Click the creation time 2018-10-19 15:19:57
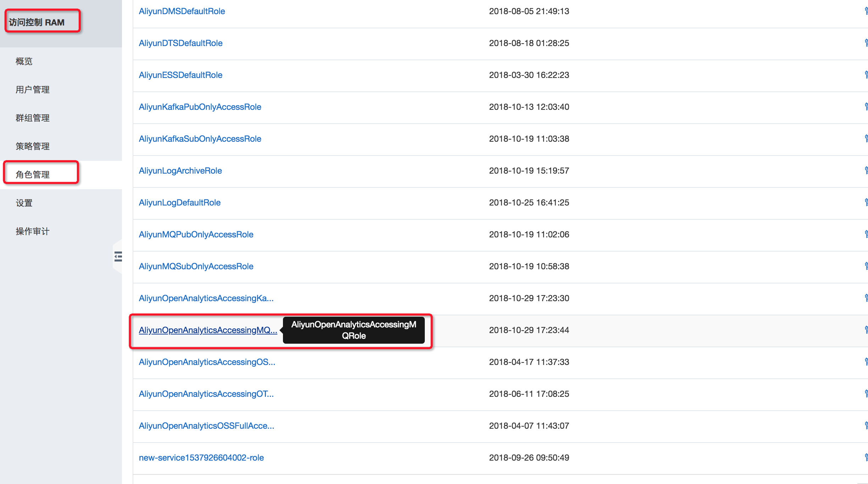The image size is (868, 484). pos(529,171)
